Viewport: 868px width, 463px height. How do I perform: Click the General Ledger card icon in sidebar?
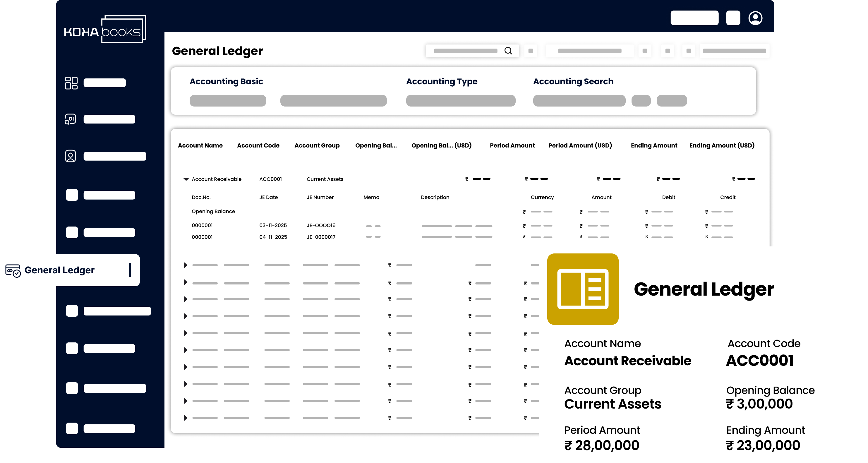coord(13,270)
